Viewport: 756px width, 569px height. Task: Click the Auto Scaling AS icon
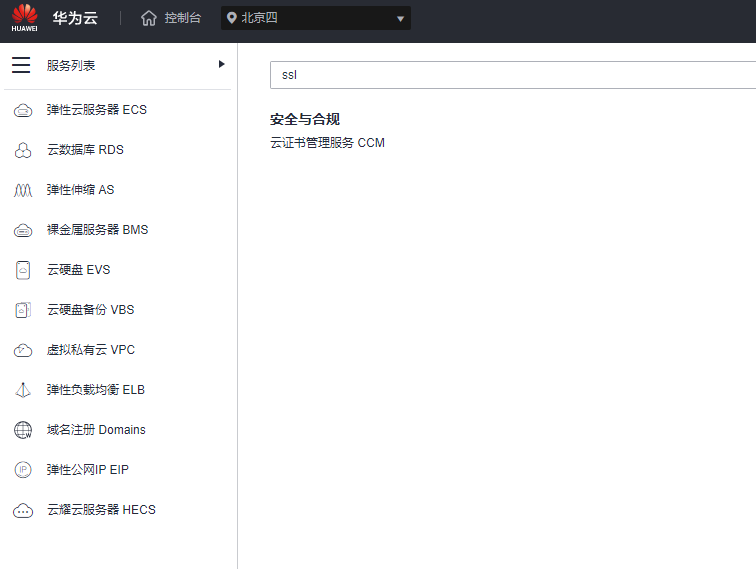pyautogui.click(x=23, y=190)
